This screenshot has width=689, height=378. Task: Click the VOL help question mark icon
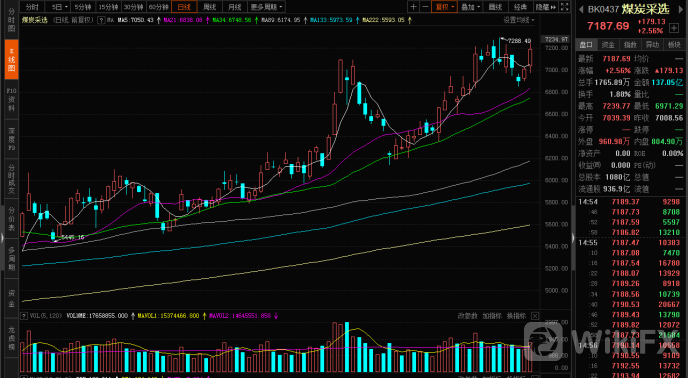24,316
